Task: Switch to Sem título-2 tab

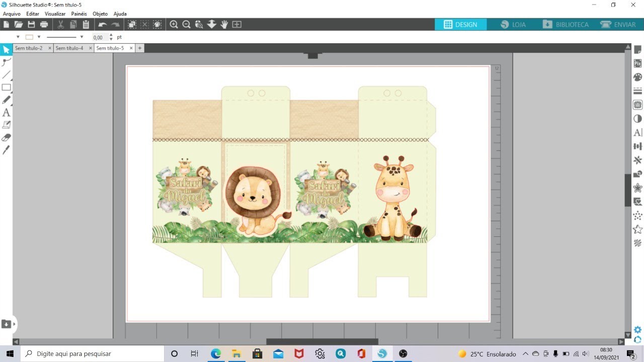Action: 28,48
